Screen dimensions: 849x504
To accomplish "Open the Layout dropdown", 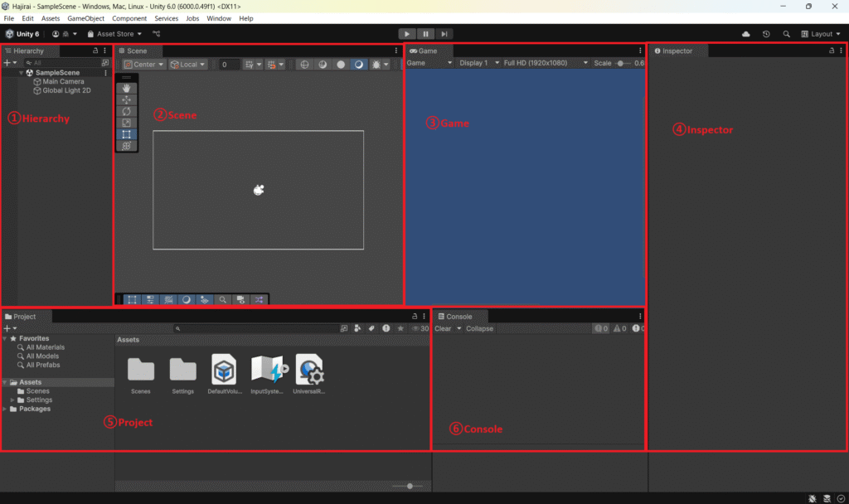I will tap(821, 33).
